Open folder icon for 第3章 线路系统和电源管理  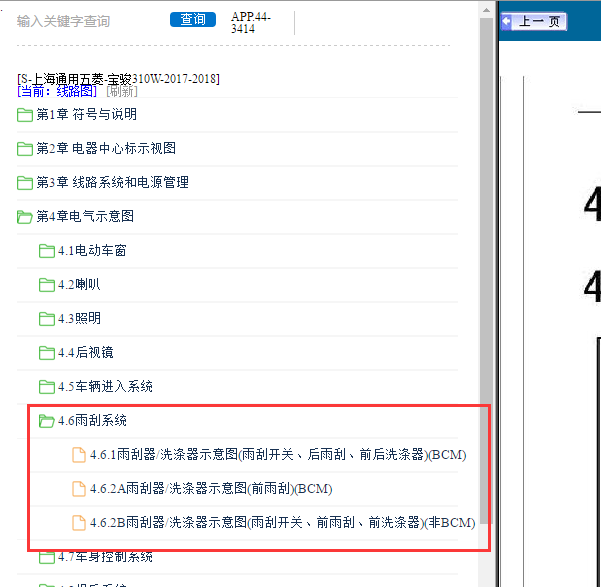pos(25,183)
